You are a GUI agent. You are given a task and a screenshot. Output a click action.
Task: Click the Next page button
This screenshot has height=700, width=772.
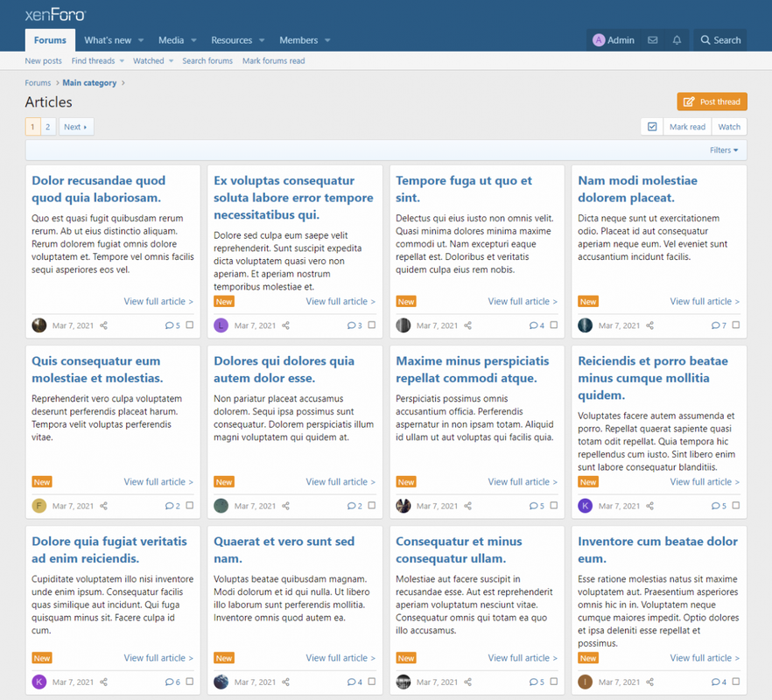click(x=76, y=127)
